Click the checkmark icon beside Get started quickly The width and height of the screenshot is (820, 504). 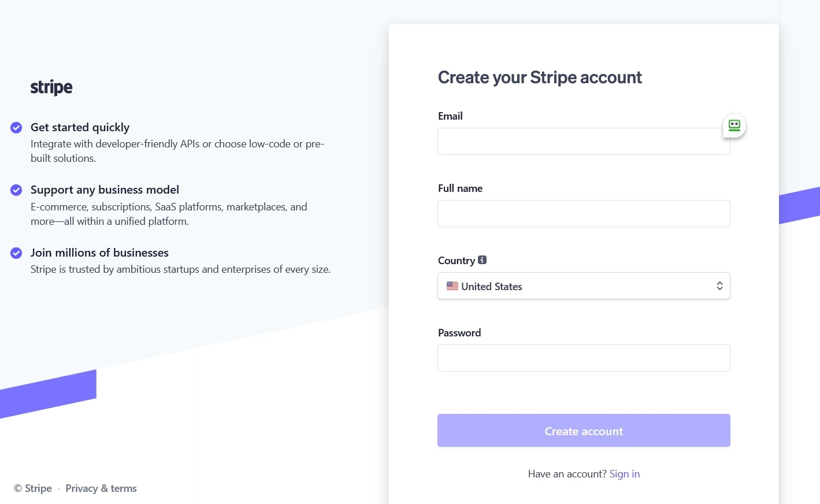tap(16, 128)
